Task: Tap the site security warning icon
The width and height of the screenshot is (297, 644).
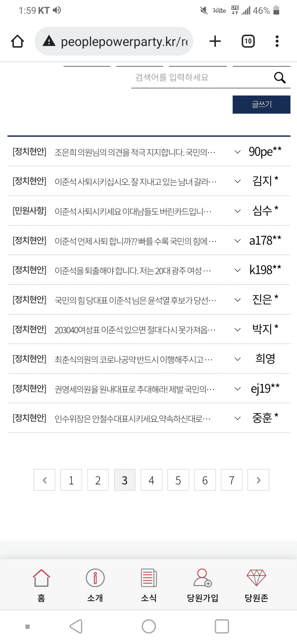Action: (x=49, y=41)
